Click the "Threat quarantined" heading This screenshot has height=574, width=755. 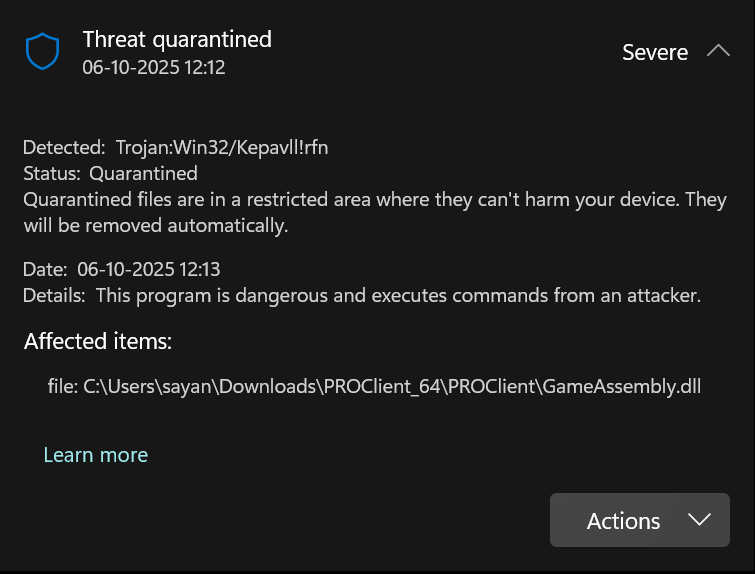click(177, 39)
